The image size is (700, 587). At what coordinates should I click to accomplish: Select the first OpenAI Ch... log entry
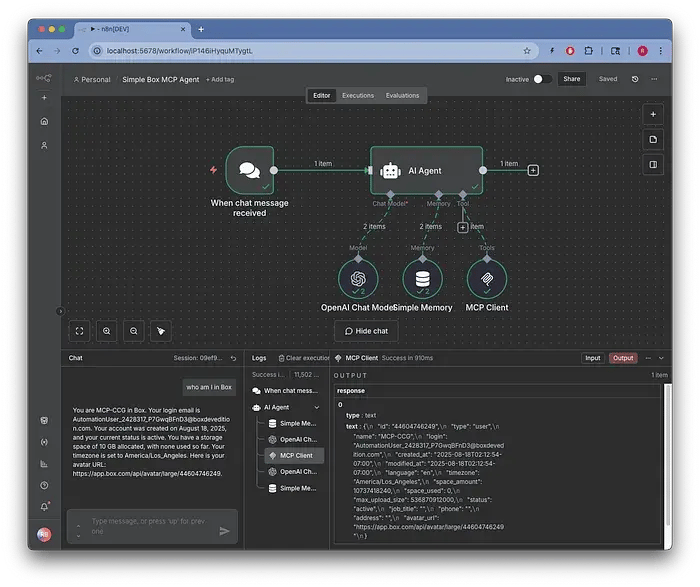click(x=295, y=439)
